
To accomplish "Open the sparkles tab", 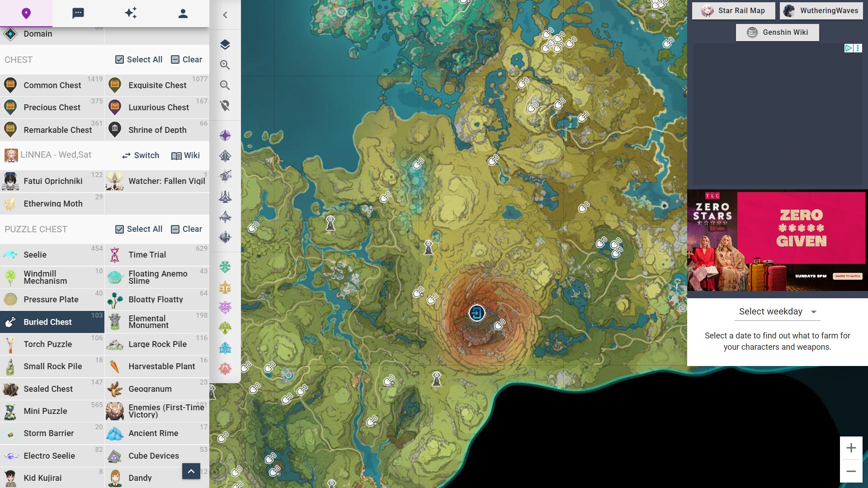I will point(131,14).
